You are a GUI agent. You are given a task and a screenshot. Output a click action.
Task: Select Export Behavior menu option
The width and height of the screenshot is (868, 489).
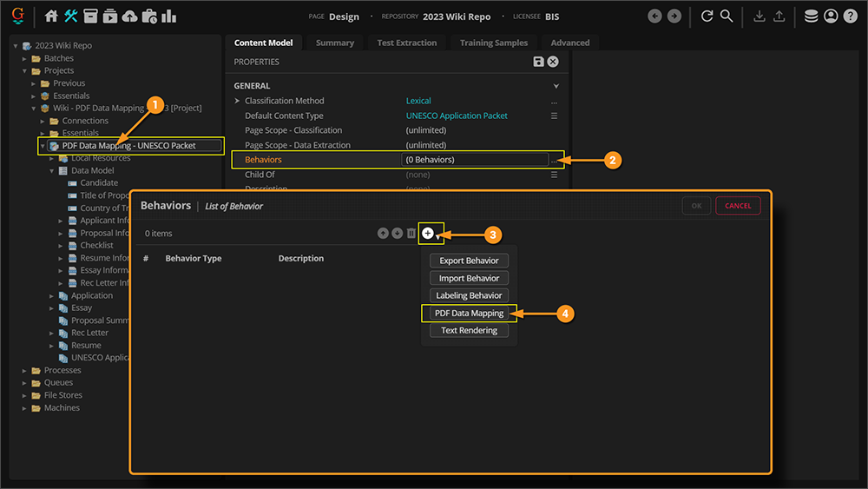[x=469, y=261]
